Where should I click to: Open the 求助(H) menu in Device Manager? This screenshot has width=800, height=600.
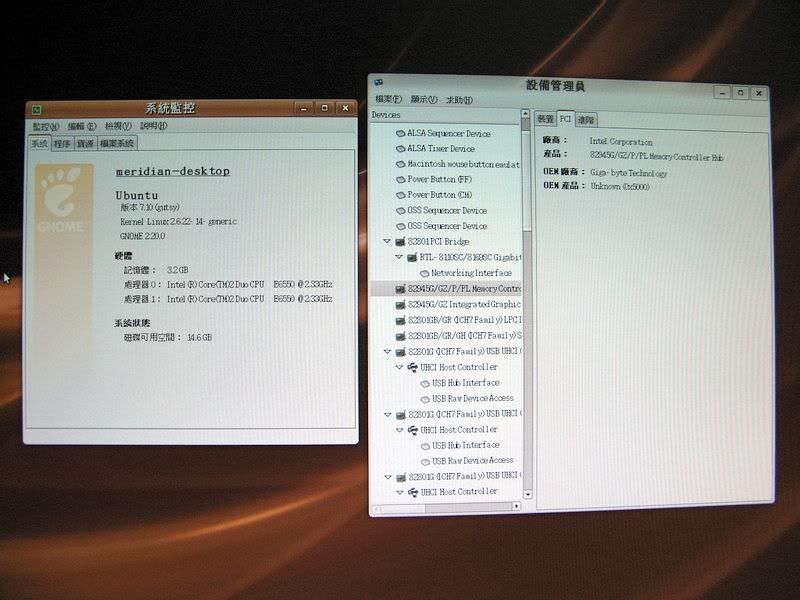459,100
